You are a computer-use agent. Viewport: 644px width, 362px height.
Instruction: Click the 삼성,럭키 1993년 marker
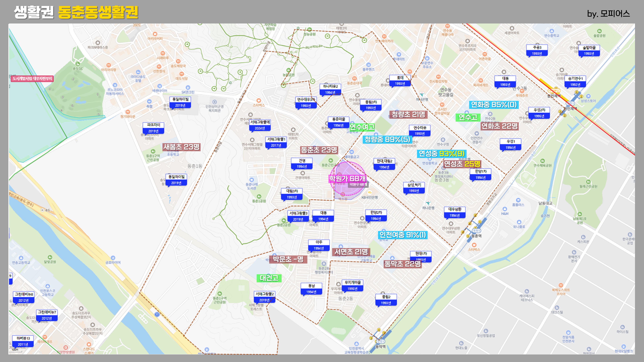pos(414,188)
